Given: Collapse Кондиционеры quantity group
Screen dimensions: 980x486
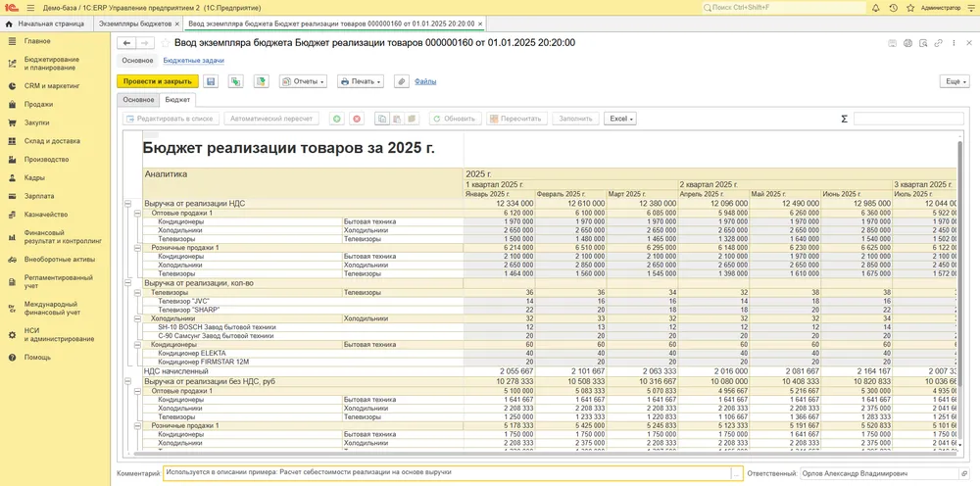Looking at the screenshot, I should coord(137,345).
